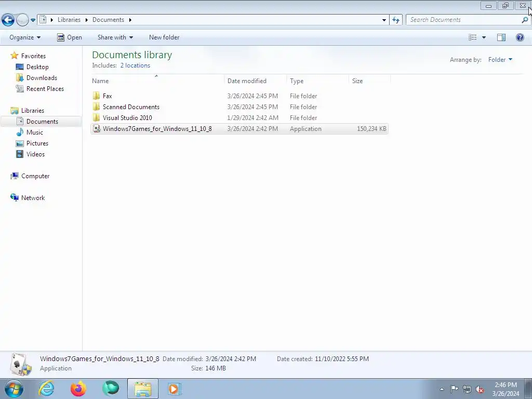This screenshot has height=399, width=532.
Task: Open the Arrange by Folder dropdown
Action: click(x=500, y=60)
